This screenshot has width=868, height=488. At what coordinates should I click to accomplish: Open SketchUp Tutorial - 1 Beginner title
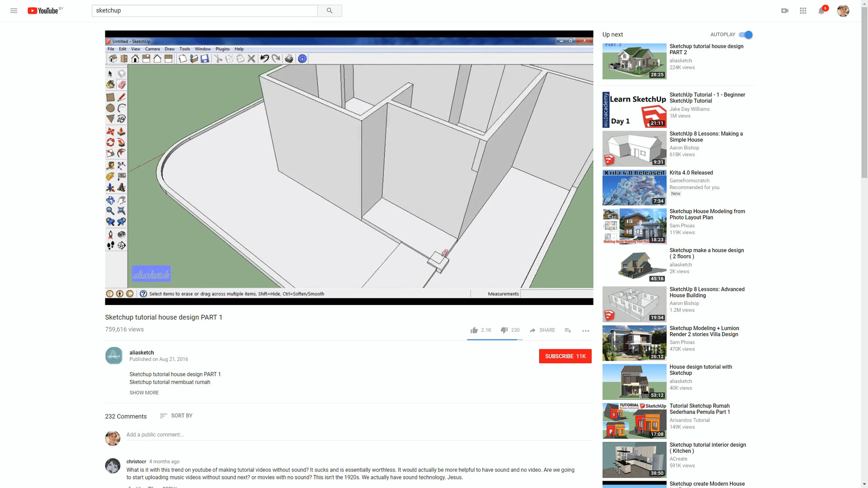(x=707, y=98)
